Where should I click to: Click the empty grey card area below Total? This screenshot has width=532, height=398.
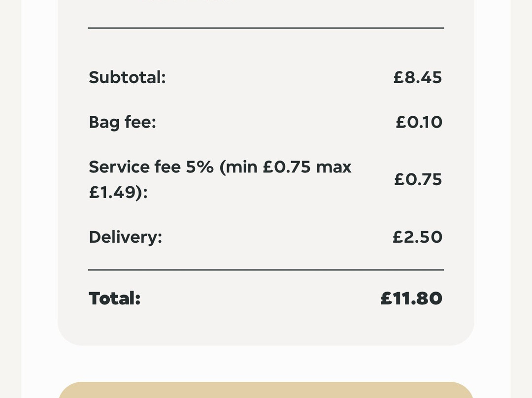coord(266,328)
